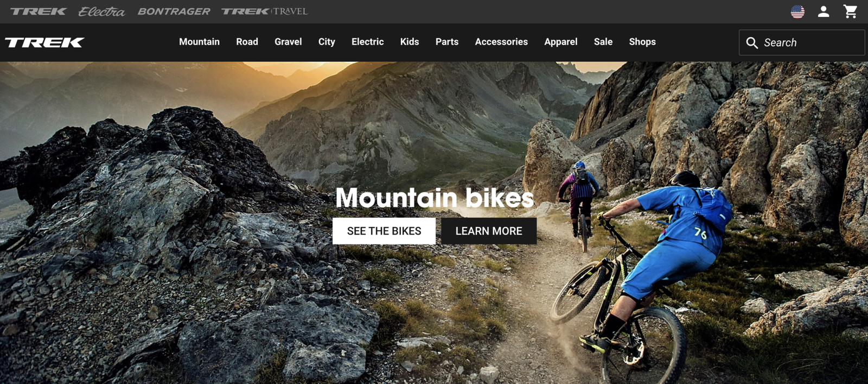The width and height of the screenshot is (868, 384).
Task: Open the Shops link
Action: pos(642,42)
